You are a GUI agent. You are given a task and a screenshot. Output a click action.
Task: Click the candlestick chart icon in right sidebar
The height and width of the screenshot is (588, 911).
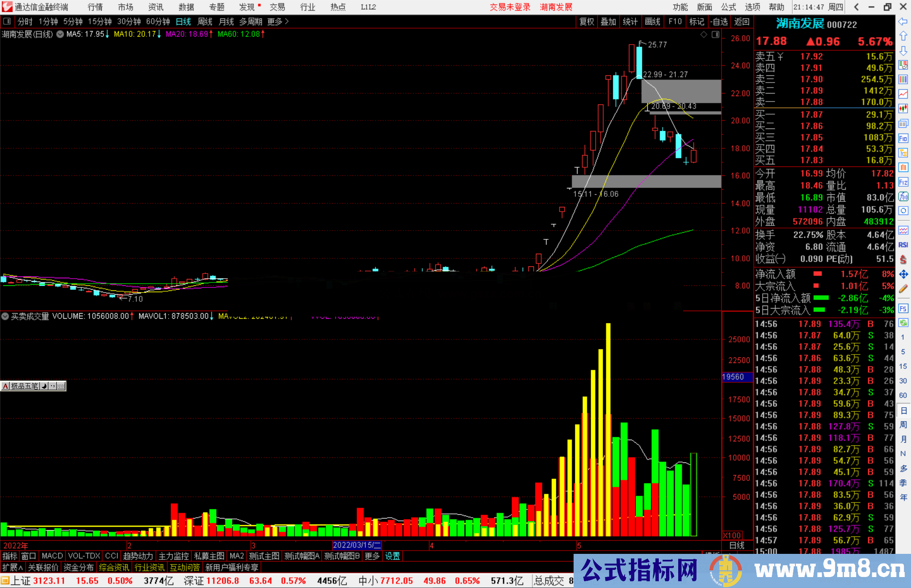903,108
